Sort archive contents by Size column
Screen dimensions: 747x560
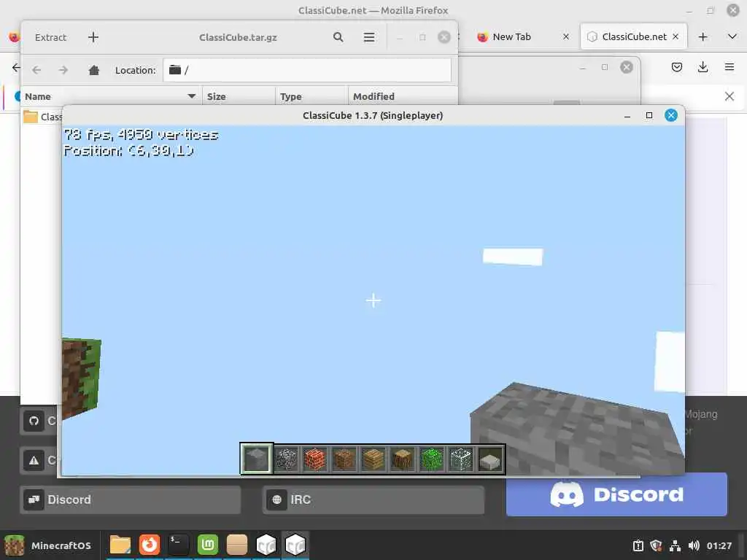coord(239,96)
